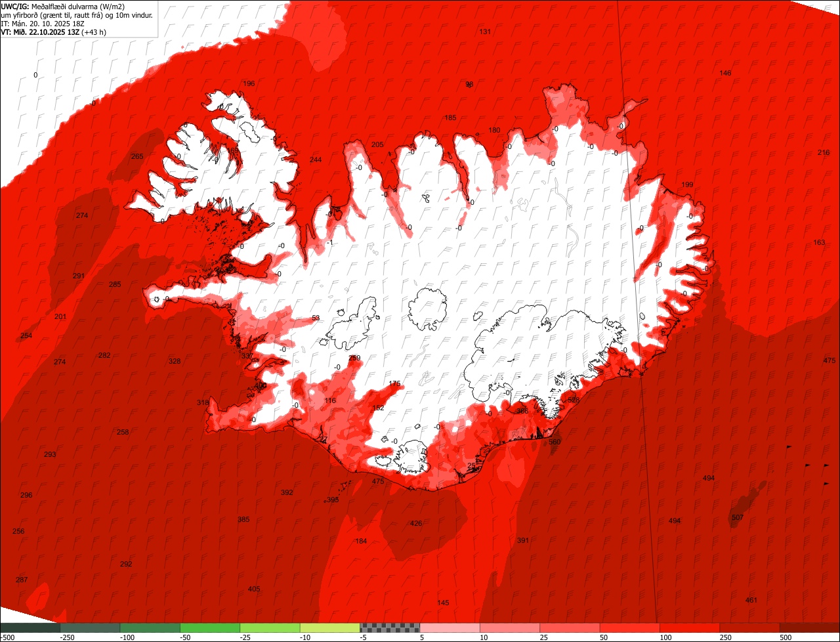
Task: Click the title text 'Meðalflæði dulvarma (W/m2)'
Action: (x=78, y=7)
